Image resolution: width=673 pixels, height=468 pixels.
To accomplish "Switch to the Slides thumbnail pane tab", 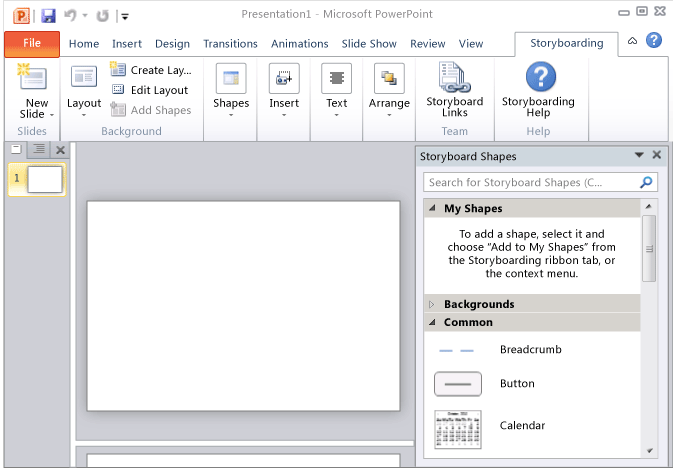I will point(16,149).
